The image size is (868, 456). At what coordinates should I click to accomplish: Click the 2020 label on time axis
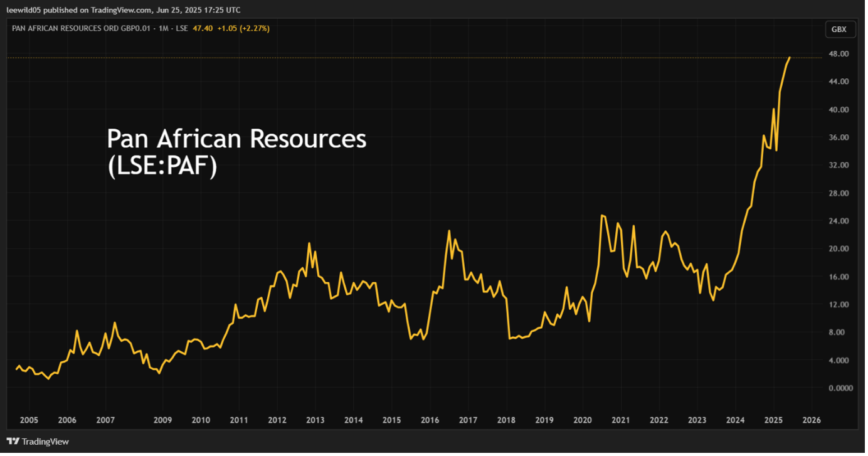[583, 420]
